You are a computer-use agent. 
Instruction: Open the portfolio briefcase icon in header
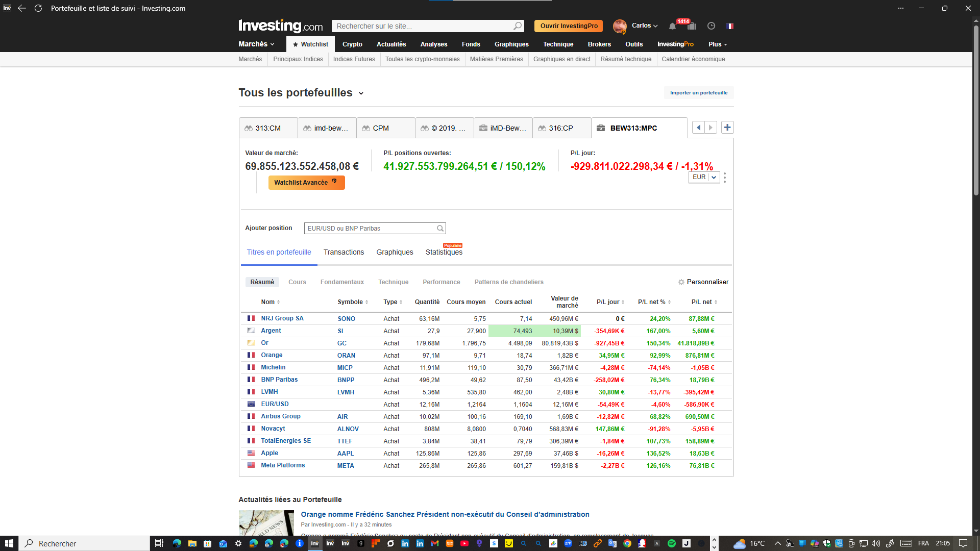coord(692,26)
